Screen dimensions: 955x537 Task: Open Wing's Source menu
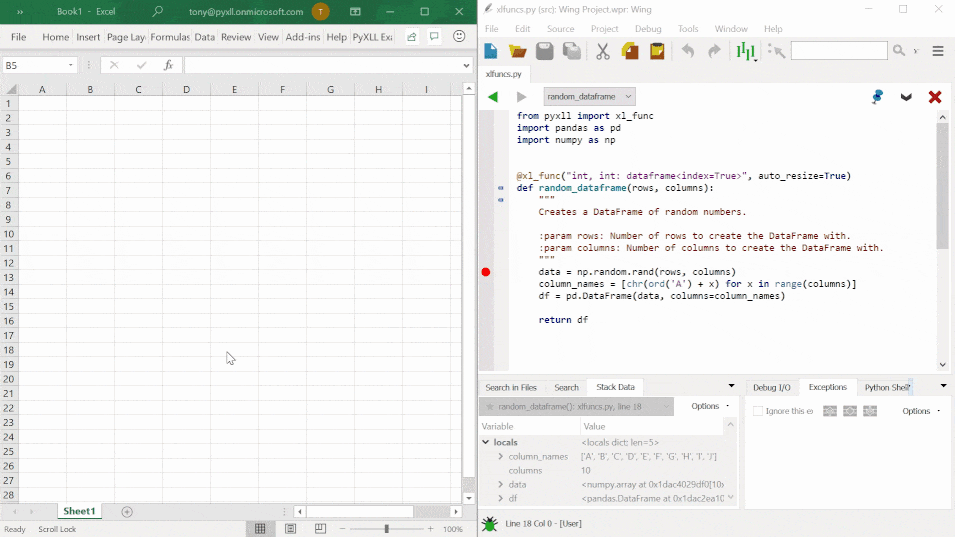tap(560, 29)
